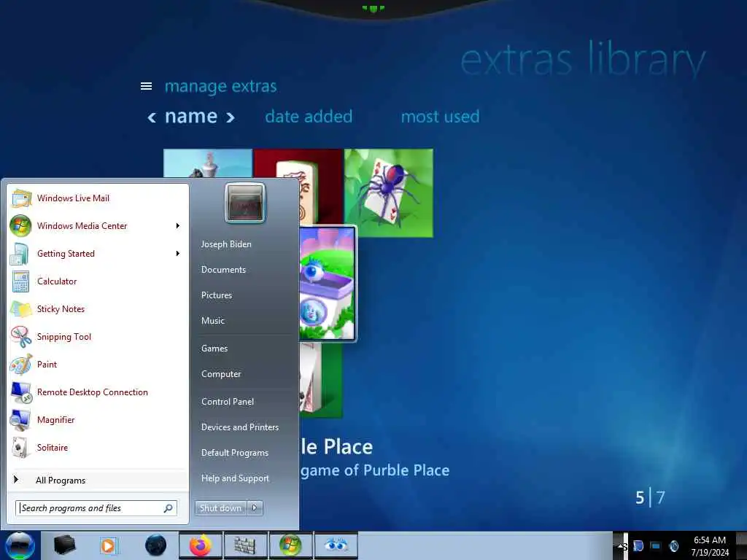The height and width of the screenshot is (560, 747).
Task: Select the Solitaire cards tile at bottom
Action: click(x=321, y=379)
